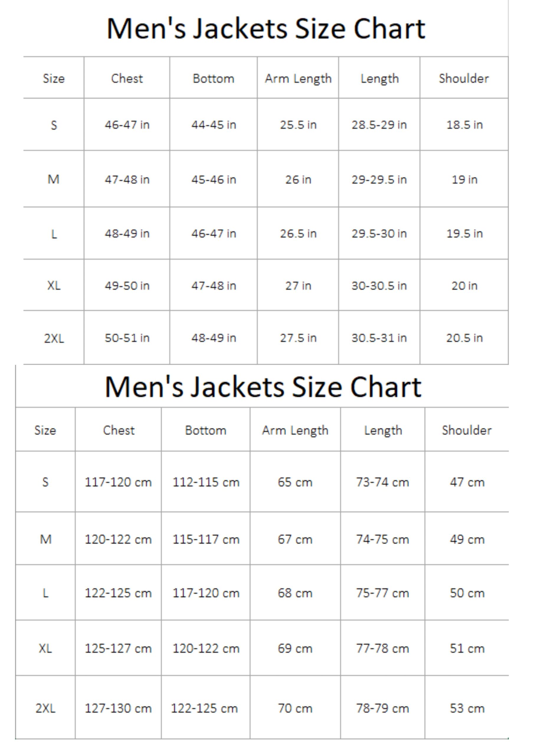Select the 67 cm arm length cell
The width and height of the screenshot is (534, 756).
tap(295, 540)
